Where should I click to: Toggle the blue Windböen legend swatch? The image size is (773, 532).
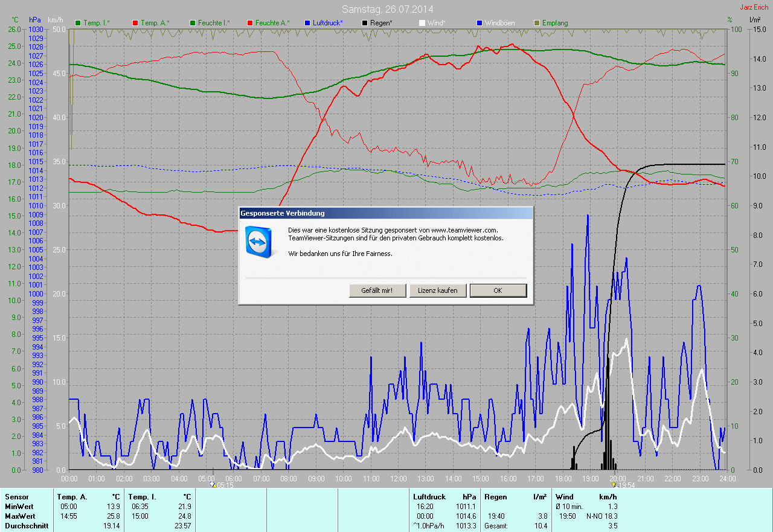coord(480,23)
